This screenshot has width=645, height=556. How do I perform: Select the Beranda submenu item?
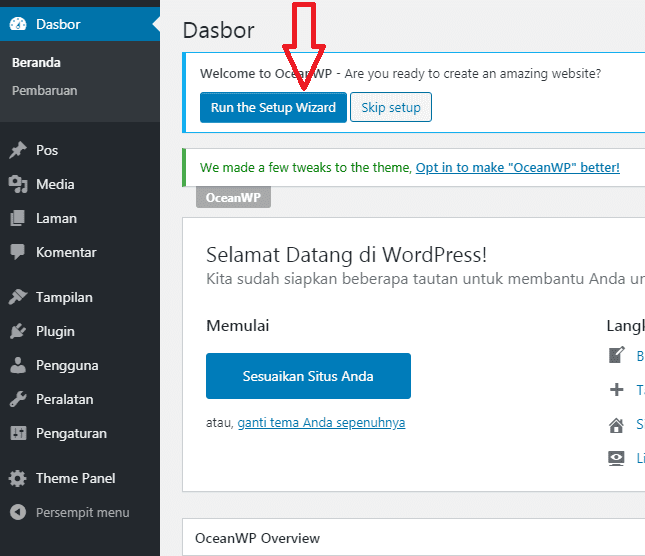[x=36, y=63]
